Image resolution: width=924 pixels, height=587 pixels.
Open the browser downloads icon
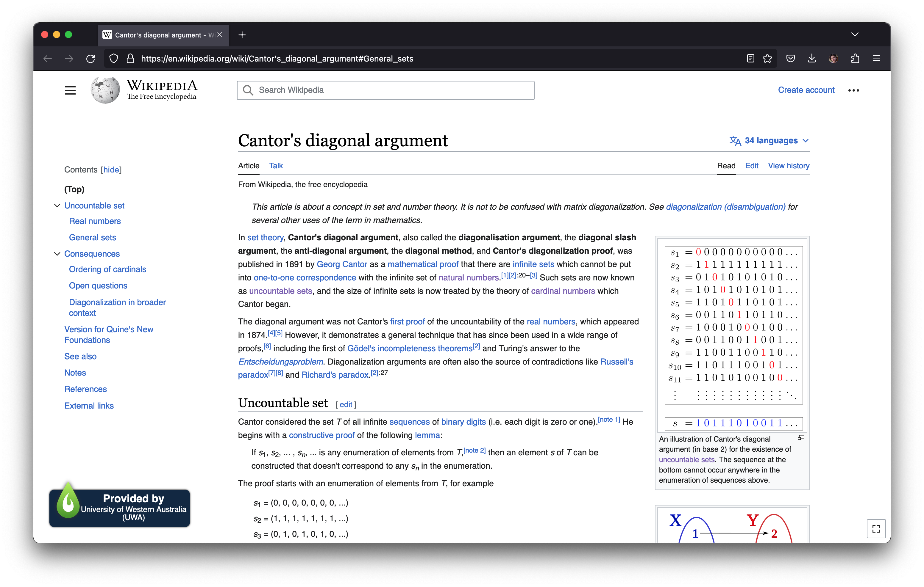tap(811, 58)
